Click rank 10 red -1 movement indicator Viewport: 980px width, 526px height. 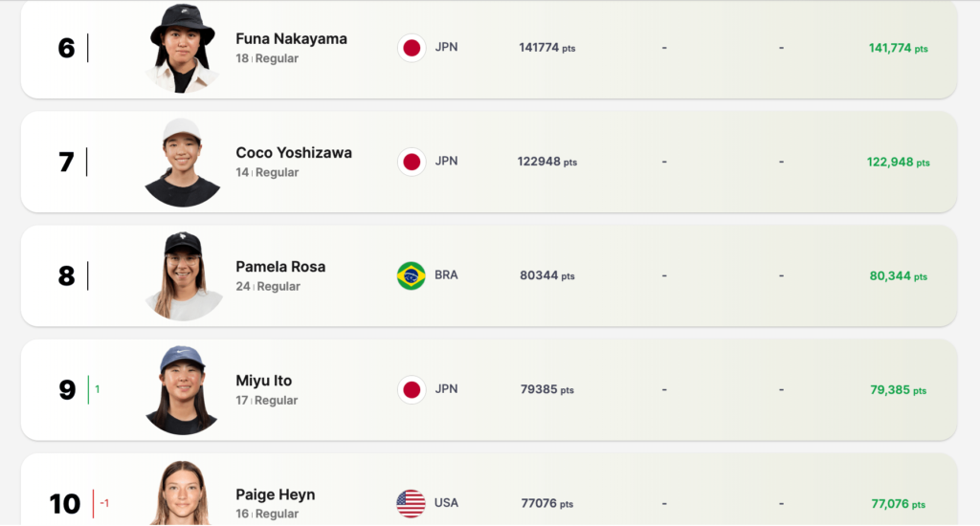(x=104, y=503)
